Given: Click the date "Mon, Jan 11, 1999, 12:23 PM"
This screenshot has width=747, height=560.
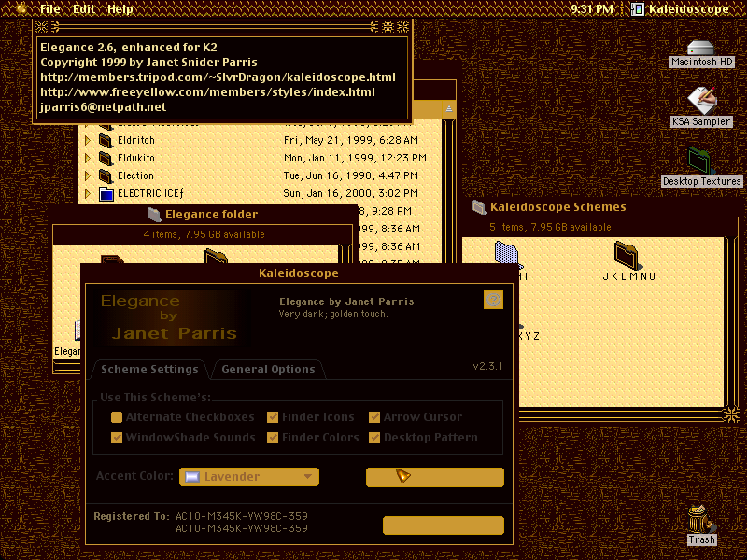Looking at the screenshot, I should [355, 158].
